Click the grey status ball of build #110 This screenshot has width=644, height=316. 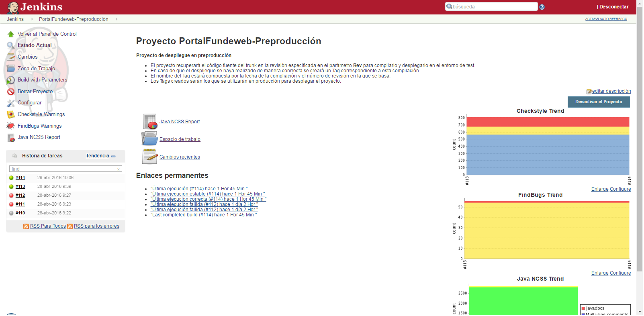pyautogui.click(x=11, y=213)
